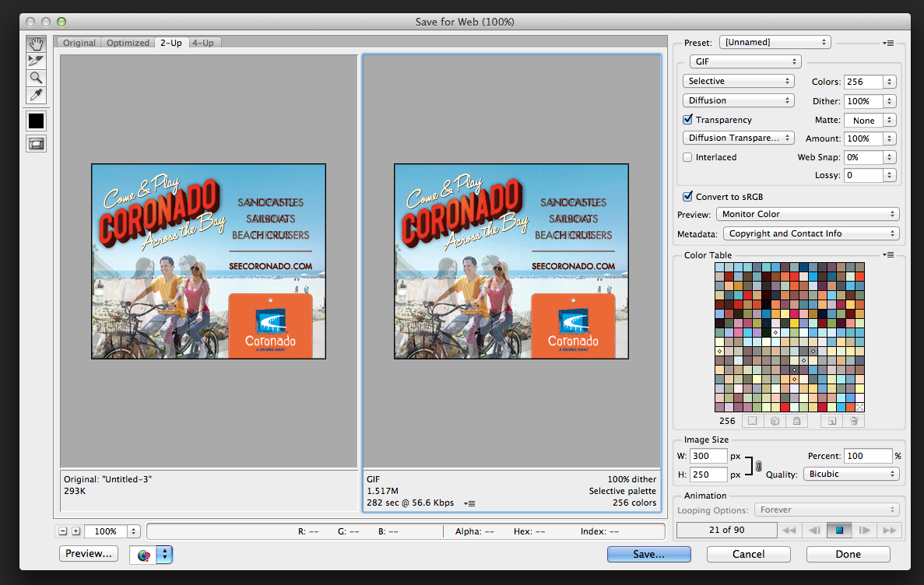Screen dimensions: 924x585
Task: Add eyedropper color to palette icon
Action: pyautogui.click(x=832, y=421)
